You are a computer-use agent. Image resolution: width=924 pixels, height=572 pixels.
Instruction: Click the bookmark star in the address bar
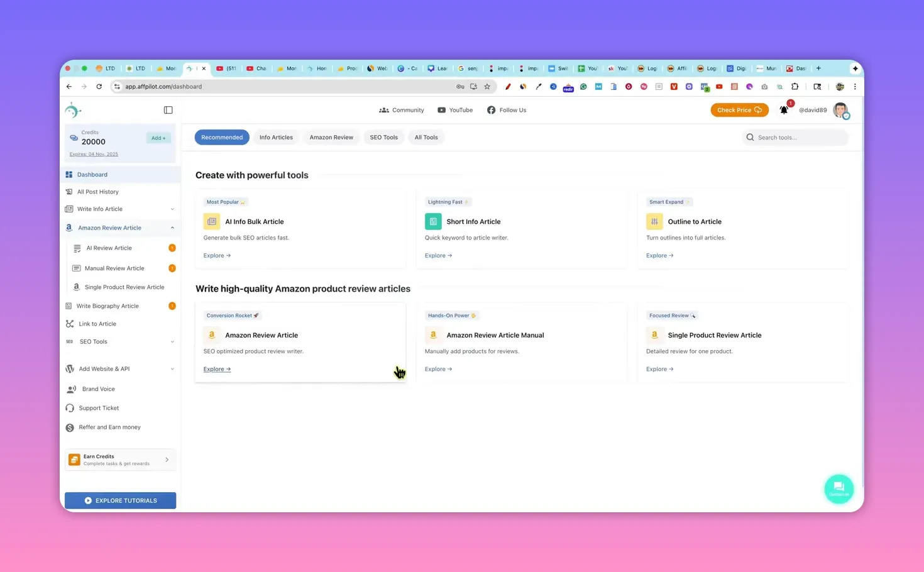(x=487, y=86)
